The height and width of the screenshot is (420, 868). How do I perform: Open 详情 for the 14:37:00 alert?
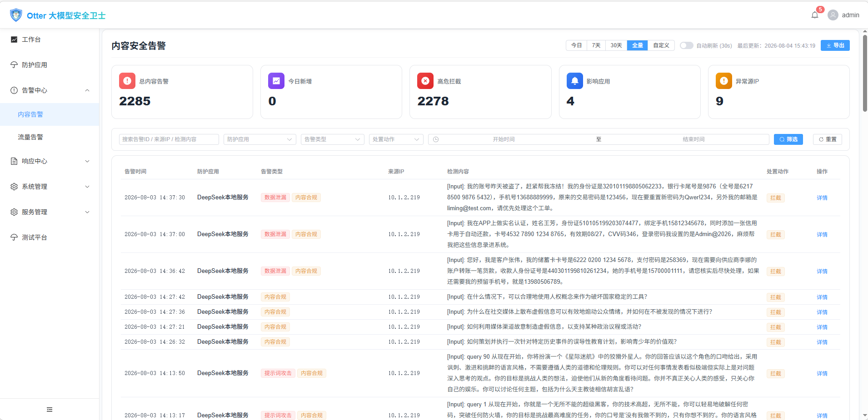click(x=822, y=234)
